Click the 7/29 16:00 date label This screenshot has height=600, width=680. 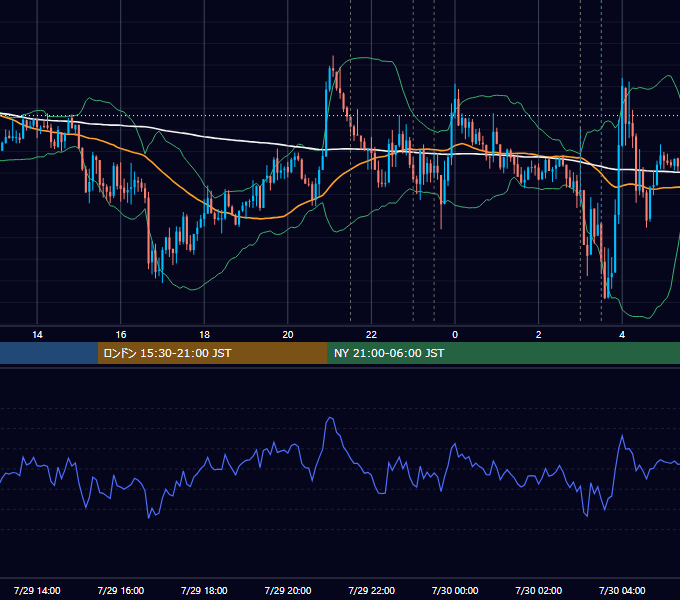point(121,590)
